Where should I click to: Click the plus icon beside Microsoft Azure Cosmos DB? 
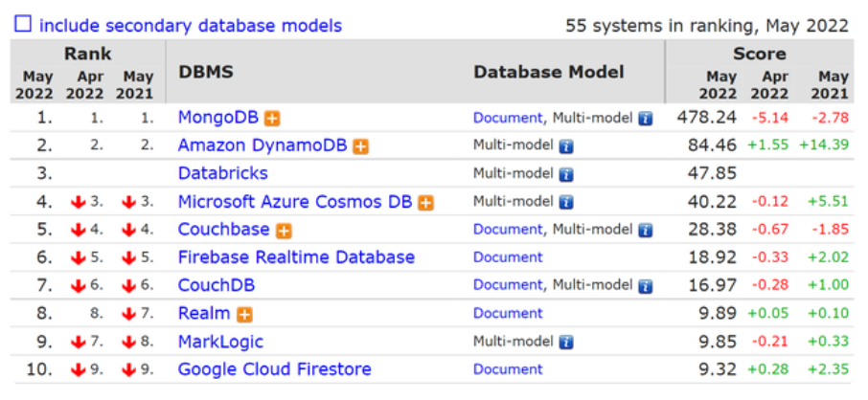point(425,203)
